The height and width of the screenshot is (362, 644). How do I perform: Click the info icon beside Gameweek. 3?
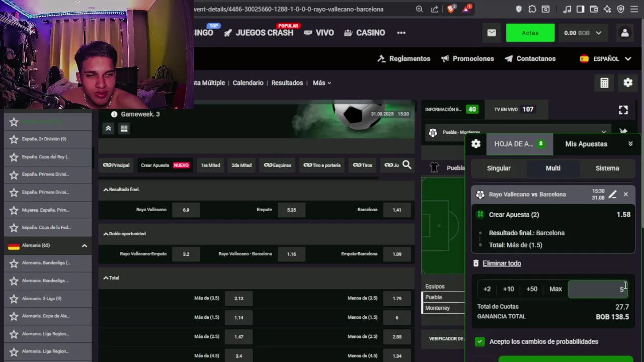tap(114, 114)
